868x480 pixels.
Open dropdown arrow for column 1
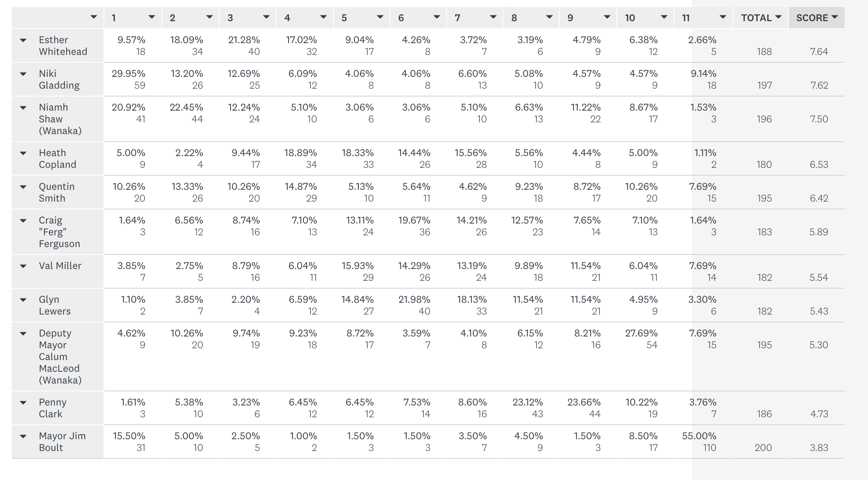click(x=152, y=17)
